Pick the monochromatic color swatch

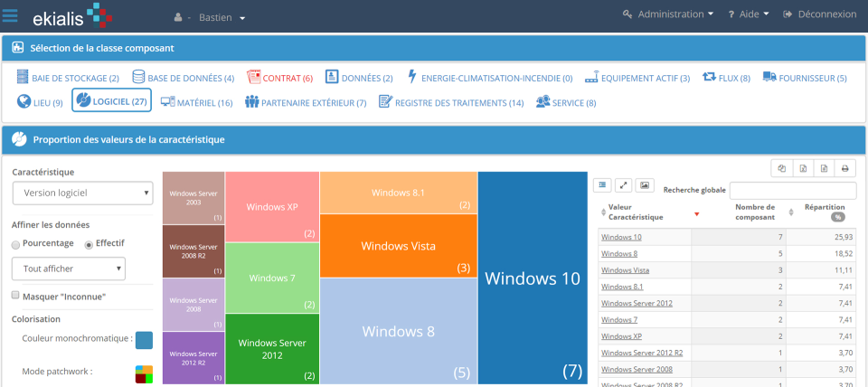144,341
